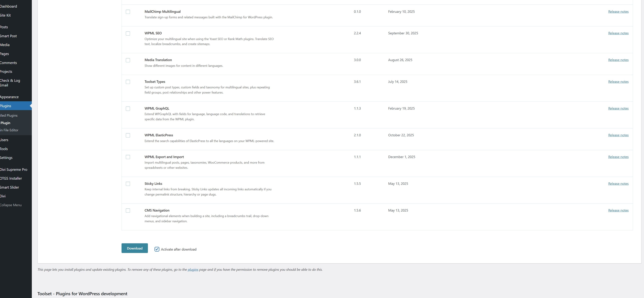Viewport: 644px width, 298px height.
Task: Open Plugin File Editor submenu item
Action: [x=9, y=130]
